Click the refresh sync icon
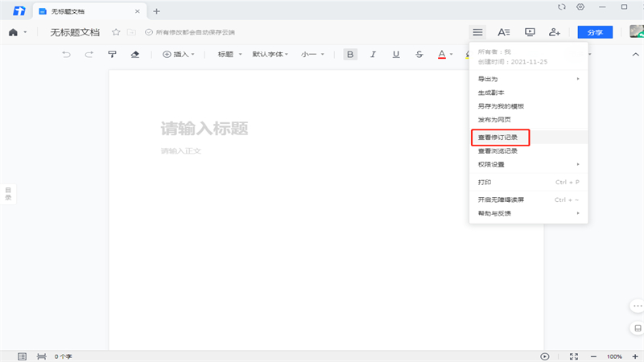 (561, 6)
